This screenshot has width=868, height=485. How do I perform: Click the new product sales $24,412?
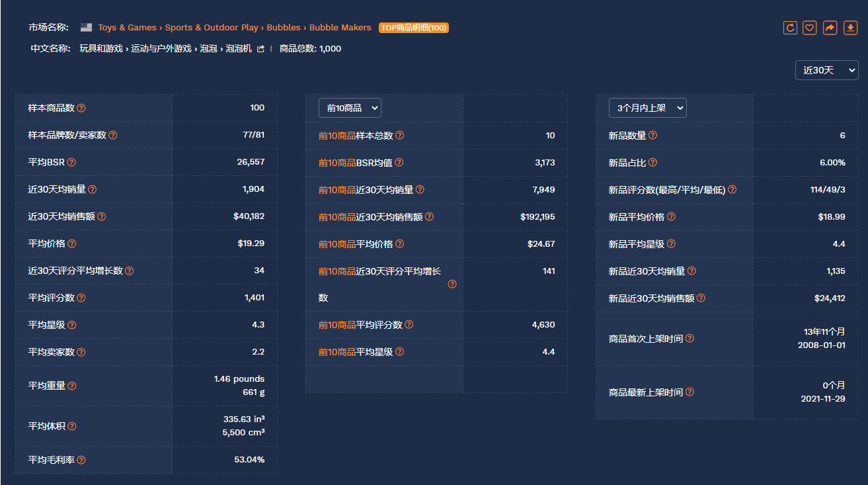tap(830, 298)
